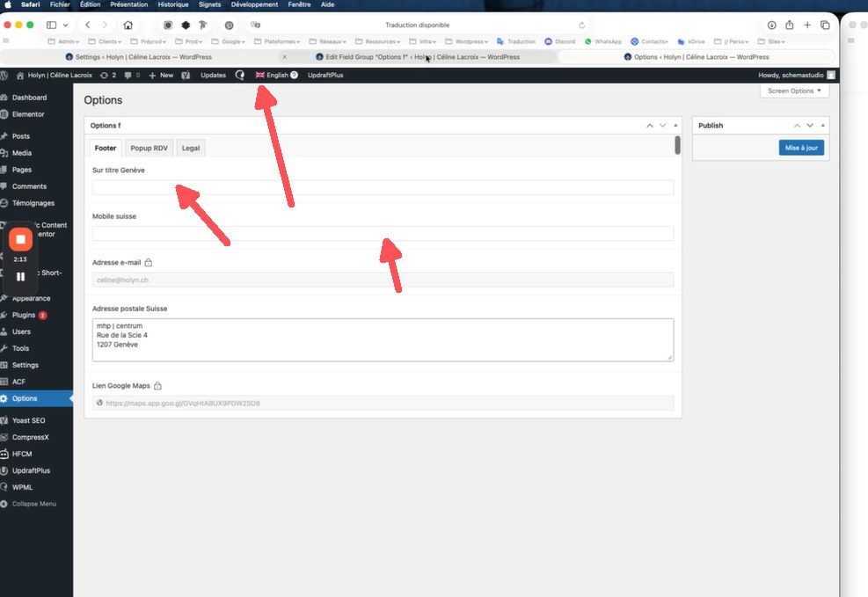The width and height of the screenshot is (868, 597).
Task: Switch to the Legal tab
Action: click(191, 149)
